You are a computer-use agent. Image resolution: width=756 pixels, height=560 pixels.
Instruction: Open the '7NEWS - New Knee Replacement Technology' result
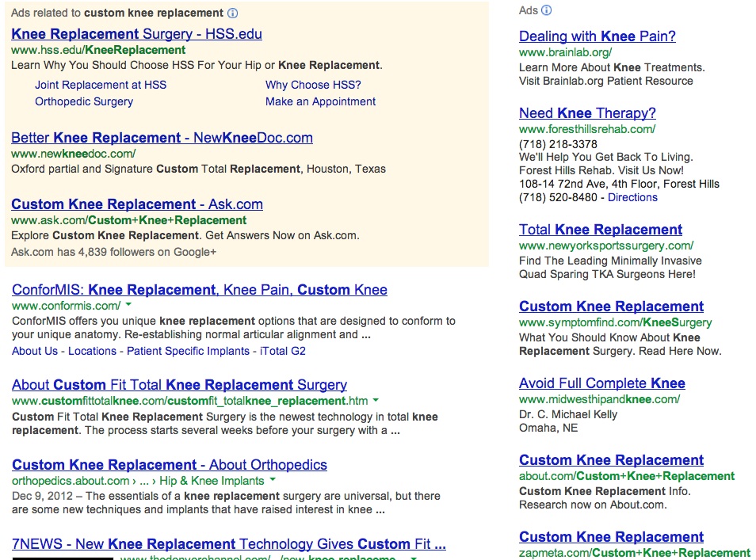click(228, 543)
